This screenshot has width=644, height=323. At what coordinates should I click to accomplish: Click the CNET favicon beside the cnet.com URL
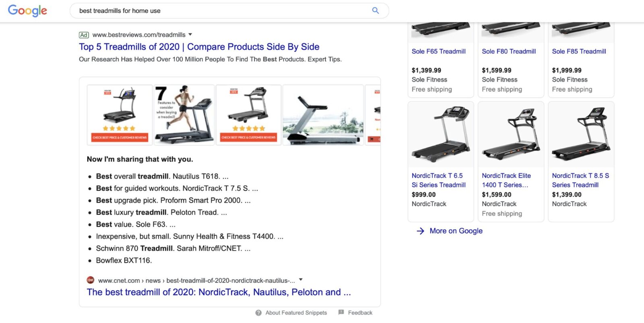pyautogui.click(x=90, y=280)
